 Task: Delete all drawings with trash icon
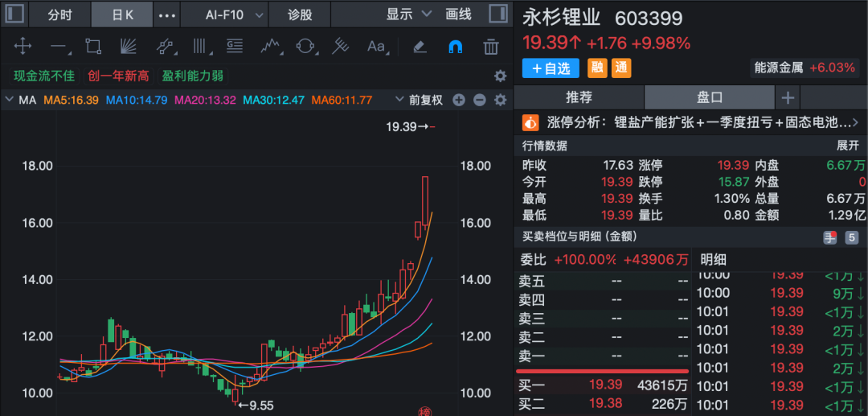(491, 47)
